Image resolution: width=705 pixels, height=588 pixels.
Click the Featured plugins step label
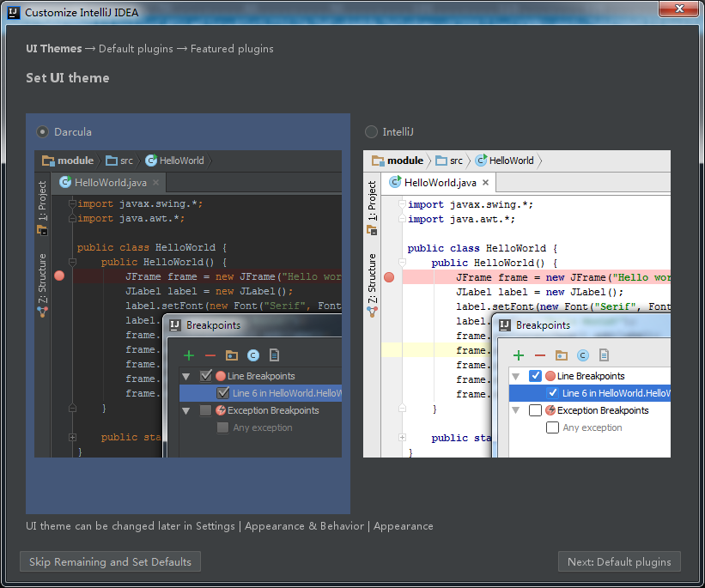pyautogui.click(x=232, y=49)
